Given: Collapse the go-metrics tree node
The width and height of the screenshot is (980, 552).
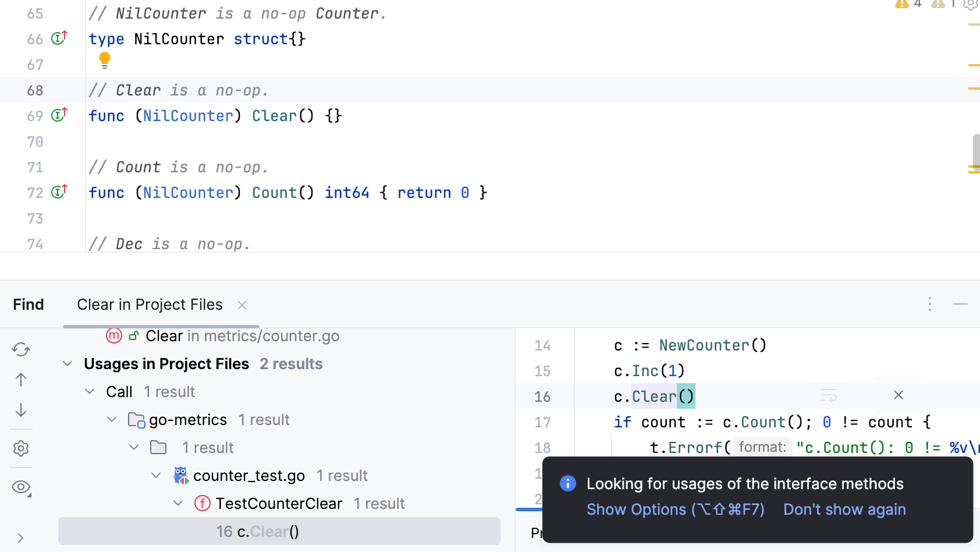Looking at the screenshot, I should click(112, 420).
